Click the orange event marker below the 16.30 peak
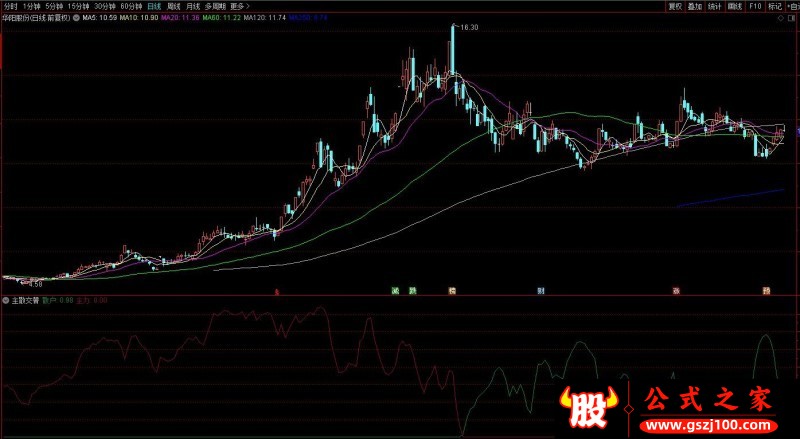This screenshot has height=439, width=800. click(452, 291)
